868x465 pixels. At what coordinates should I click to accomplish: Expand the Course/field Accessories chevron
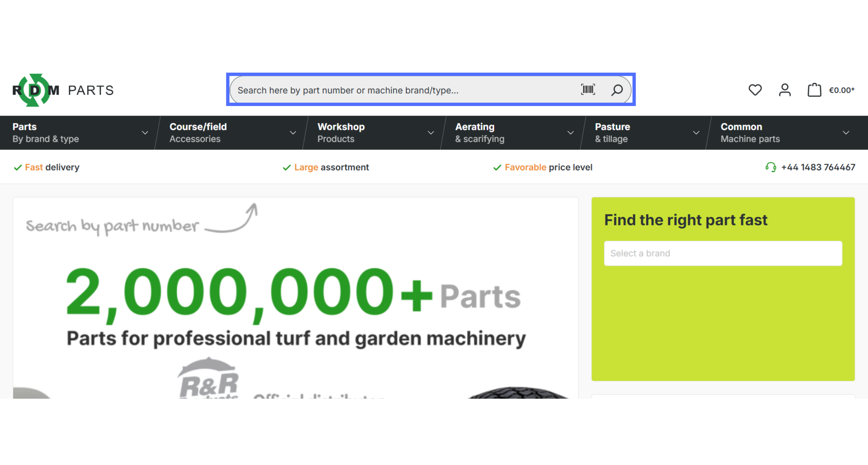[293, 133]
